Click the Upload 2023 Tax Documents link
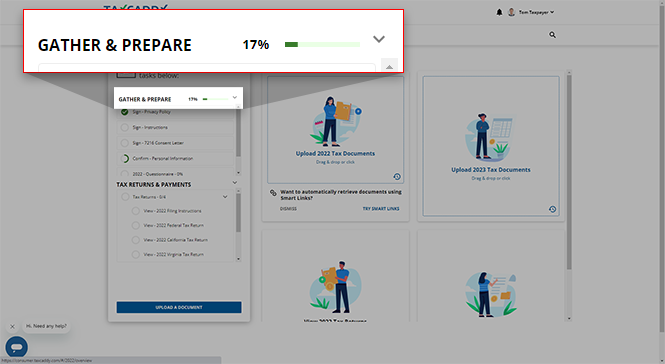665x364 pixels. coord(491,170)
